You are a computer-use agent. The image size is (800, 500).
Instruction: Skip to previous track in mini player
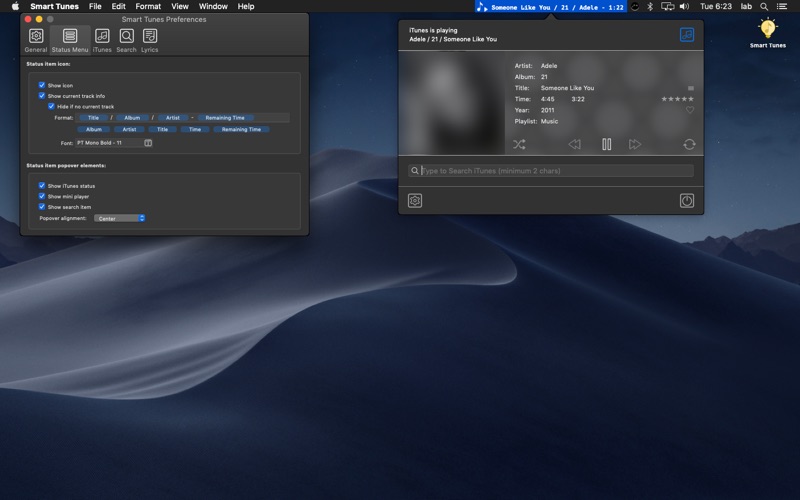point(574,144)
